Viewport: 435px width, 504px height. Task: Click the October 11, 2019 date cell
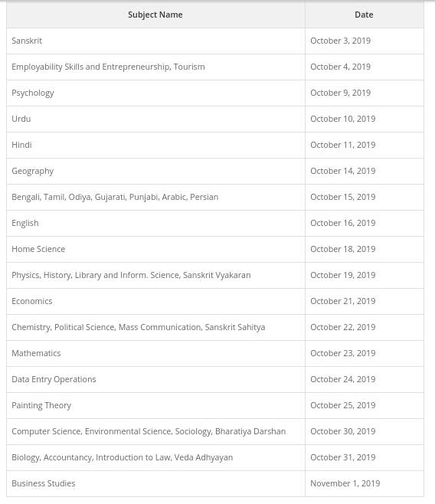click(x=364, y=145)
